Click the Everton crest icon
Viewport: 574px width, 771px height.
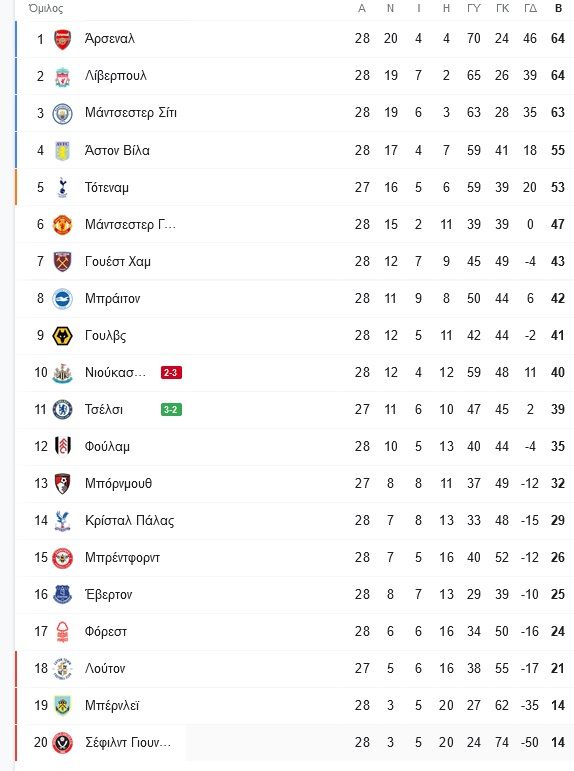[x=62, y=594]
